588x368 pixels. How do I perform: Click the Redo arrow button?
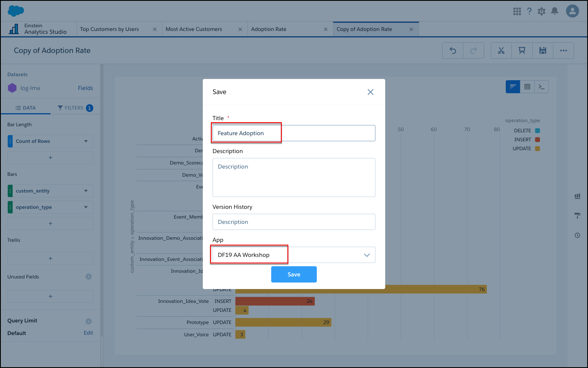click(474, 50)
